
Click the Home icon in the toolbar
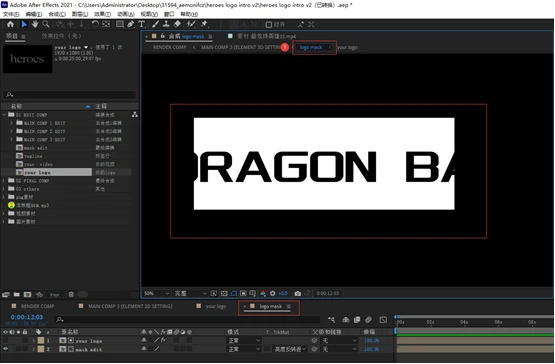pyautogui.click(x=10, y=24)
